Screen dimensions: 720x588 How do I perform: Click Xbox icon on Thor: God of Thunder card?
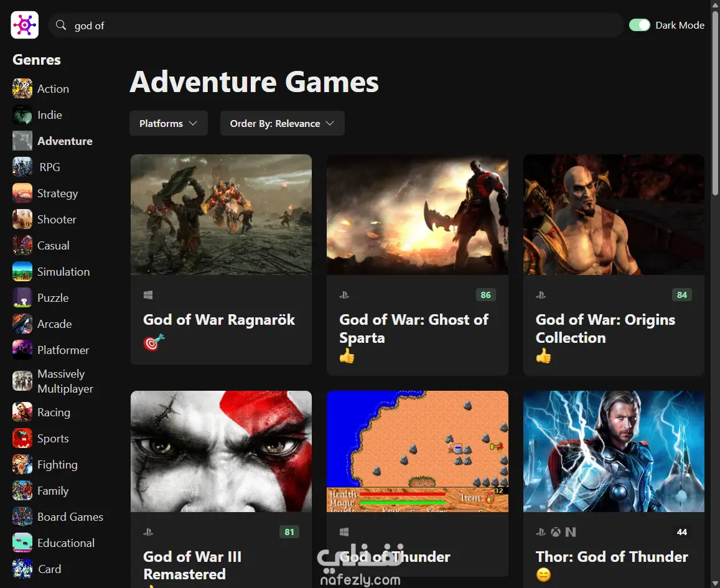coord(556,532)
